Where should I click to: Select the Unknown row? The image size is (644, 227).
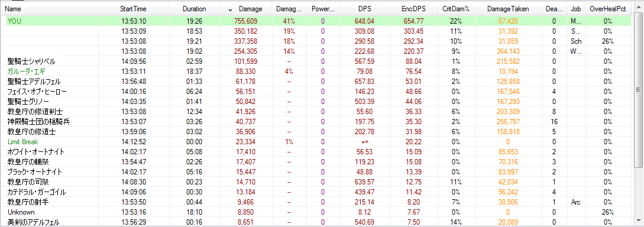click(x=316, y=212)
